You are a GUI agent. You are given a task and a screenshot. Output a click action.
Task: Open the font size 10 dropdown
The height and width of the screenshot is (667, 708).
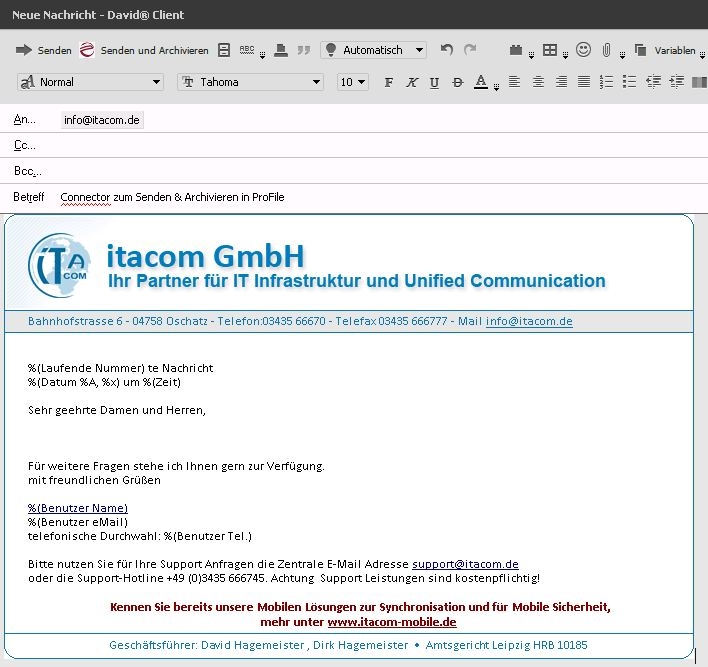coord(353,82)
